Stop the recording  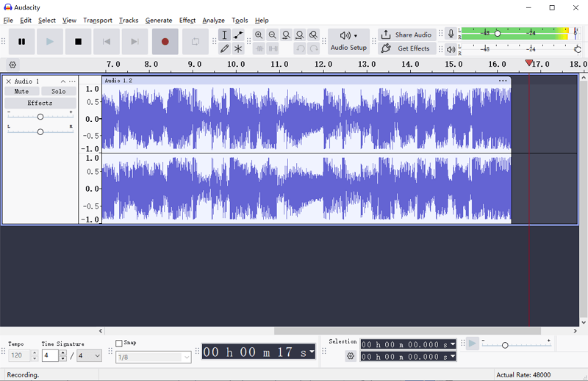(78, 42)
